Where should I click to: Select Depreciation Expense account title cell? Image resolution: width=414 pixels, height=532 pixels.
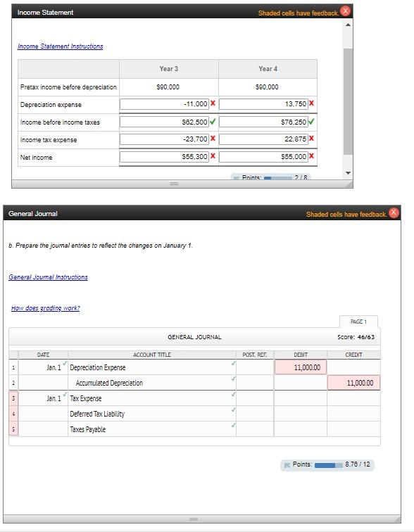(151, 367)
